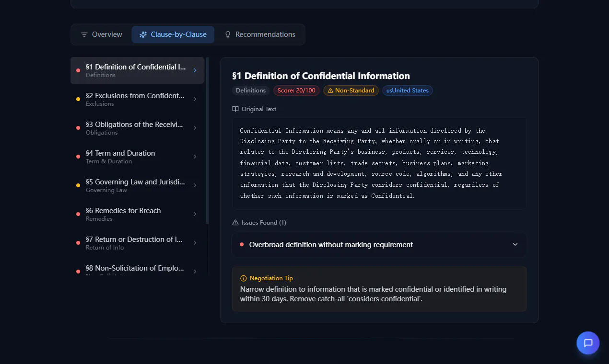Open §5 Governing Law and Jurisdiction clause

pos(138,185)
